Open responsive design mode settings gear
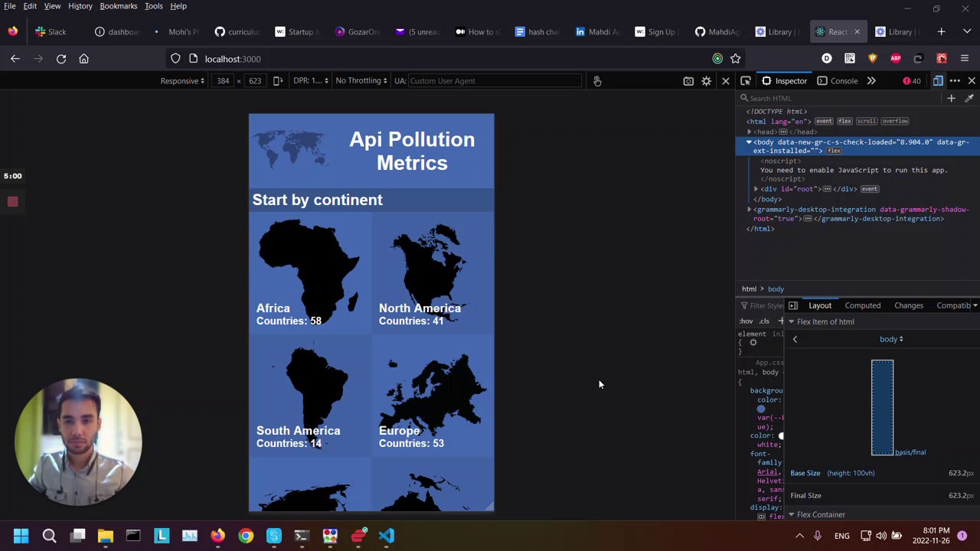 706,81
